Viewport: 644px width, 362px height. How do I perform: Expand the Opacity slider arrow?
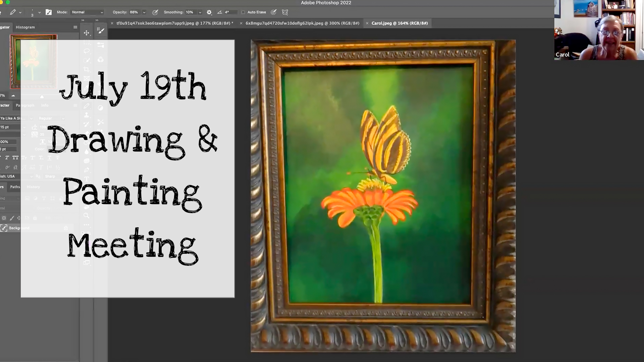(x=144, y=12)
